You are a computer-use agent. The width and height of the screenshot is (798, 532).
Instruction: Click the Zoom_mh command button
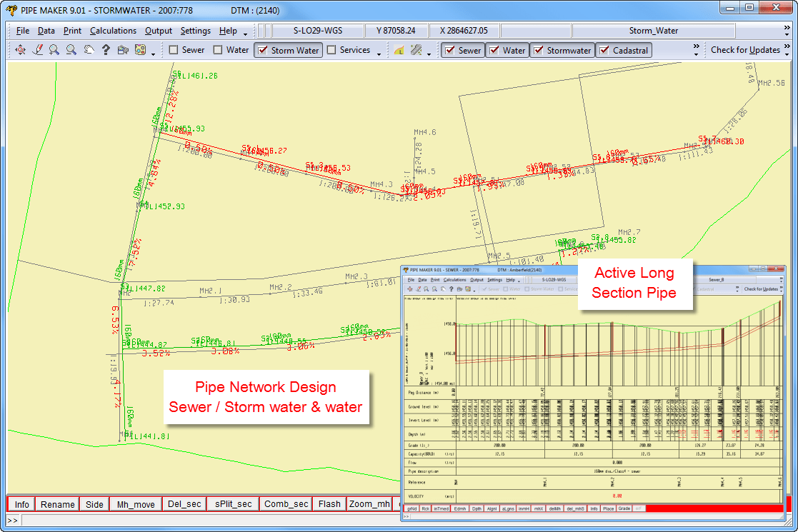pyautogui.click(x=369, y=504)
